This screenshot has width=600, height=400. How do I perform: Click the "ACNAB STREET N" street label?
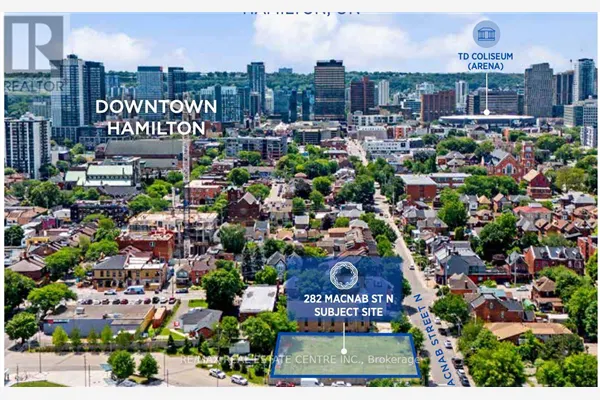pos(434,339)
